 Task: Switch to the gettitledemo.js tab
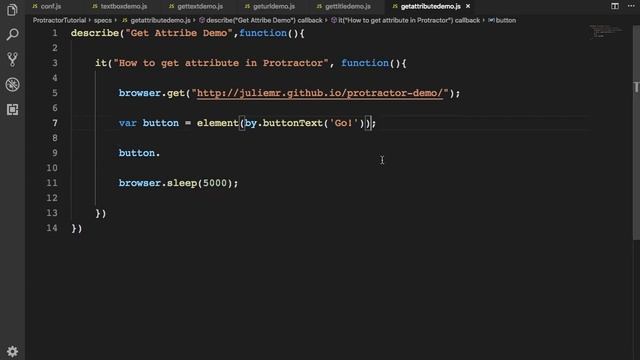click(344, 6)
